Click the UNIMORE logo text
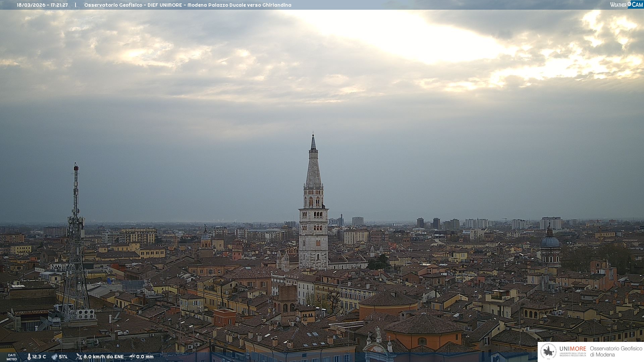Viewport: 644px width, 362px height. 573,349
